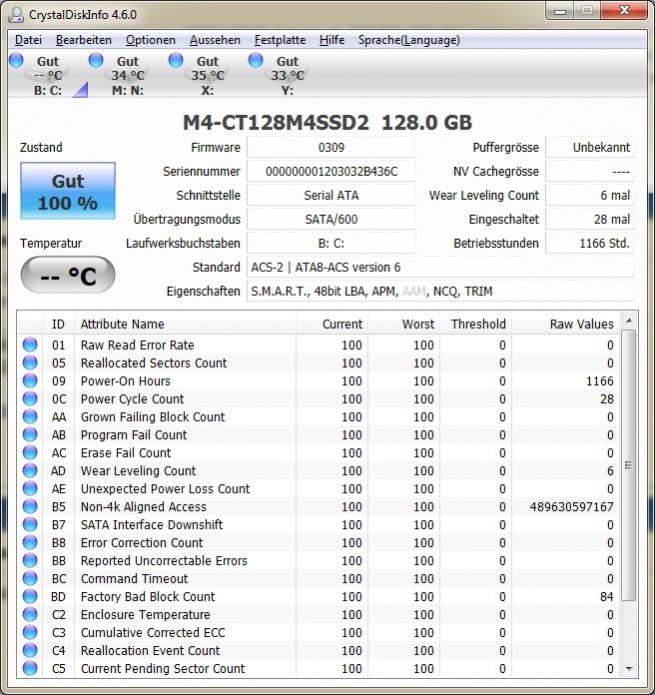Click the scrollbar down arrow

coord(629,668)
